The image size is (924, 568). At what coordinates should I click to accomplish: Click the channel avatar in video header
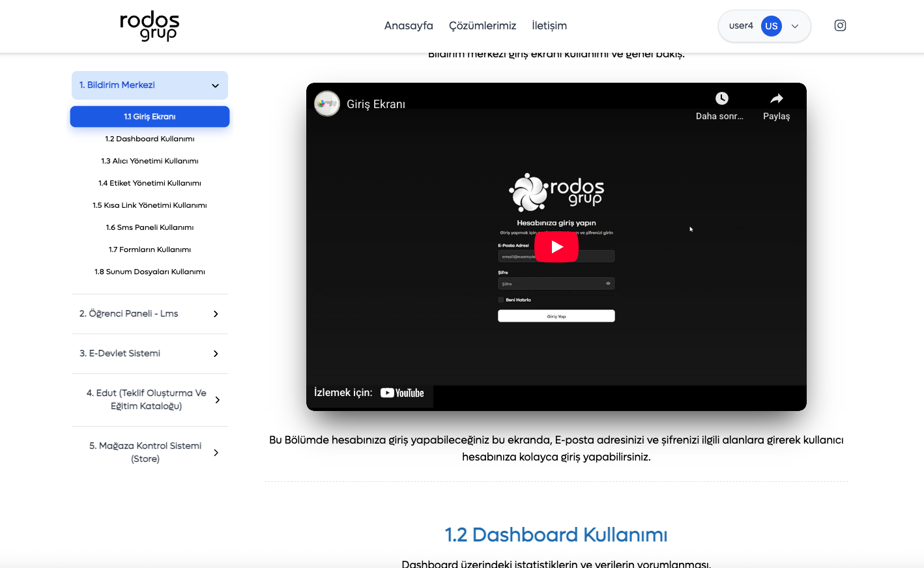tap(327, 104)
